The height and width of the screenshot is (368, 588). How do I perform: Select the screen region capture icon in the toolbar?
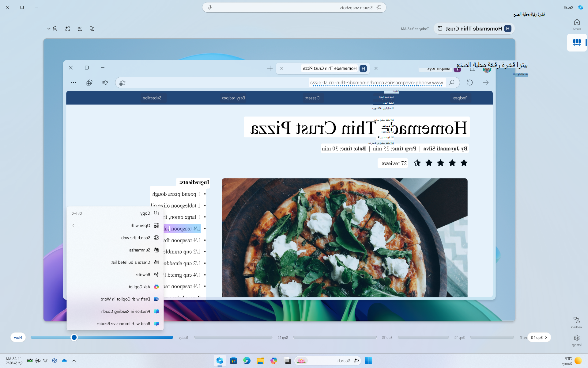(68, 29)
